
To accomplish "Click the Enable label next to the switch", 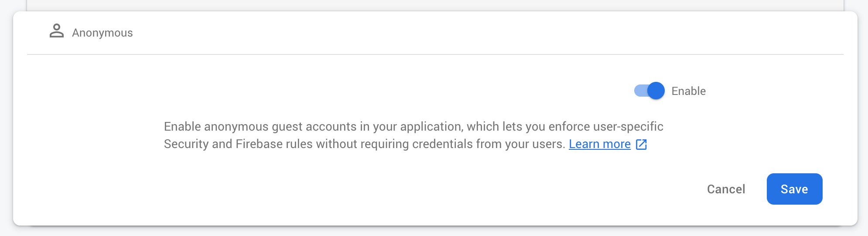I will [x=688, y=91].
